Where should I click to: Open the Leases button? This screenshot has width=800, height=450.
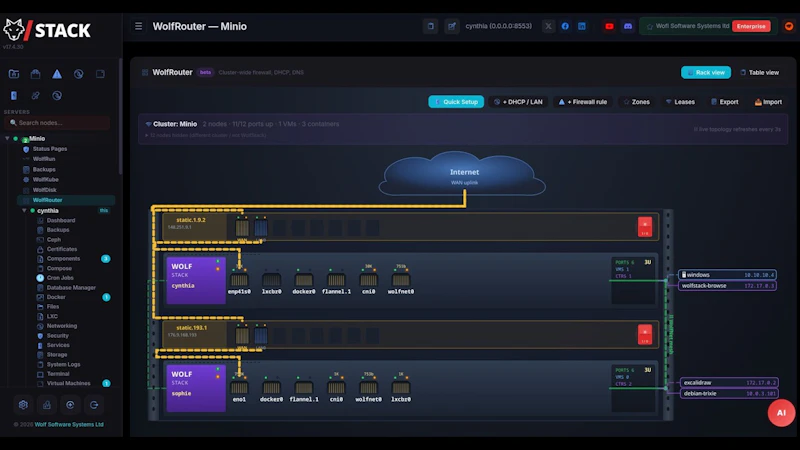click(x=680, y=102)
